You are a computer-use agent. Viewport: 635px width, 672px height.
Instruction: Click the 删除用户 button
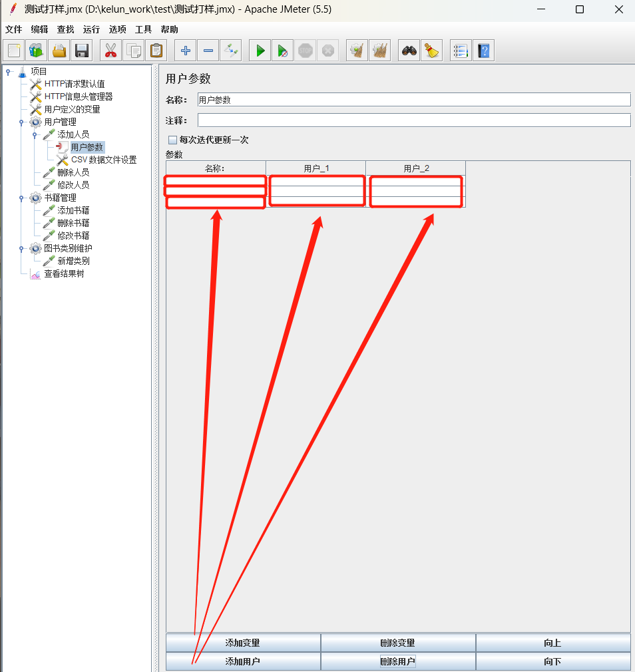[x=398, y=661]
